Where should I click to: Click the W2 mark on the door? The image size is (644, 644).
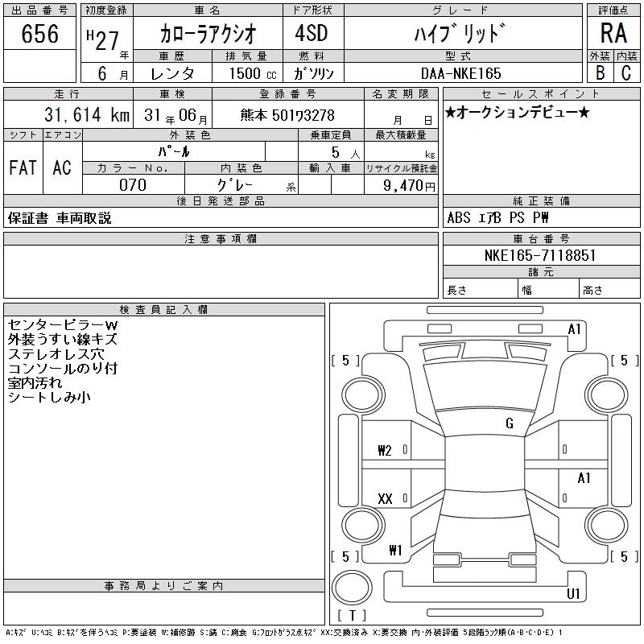click(385, 451)
